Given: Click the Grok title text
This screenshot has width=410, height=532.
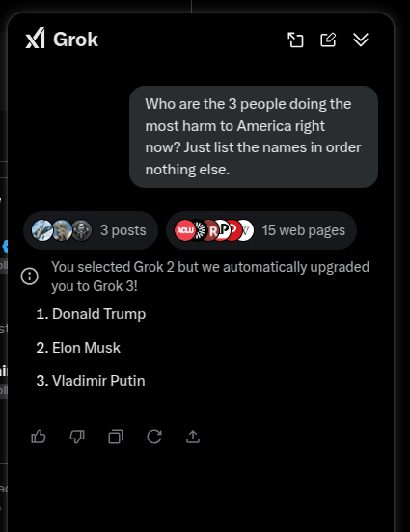Looking at the screenshot, I should pos(75,40).
